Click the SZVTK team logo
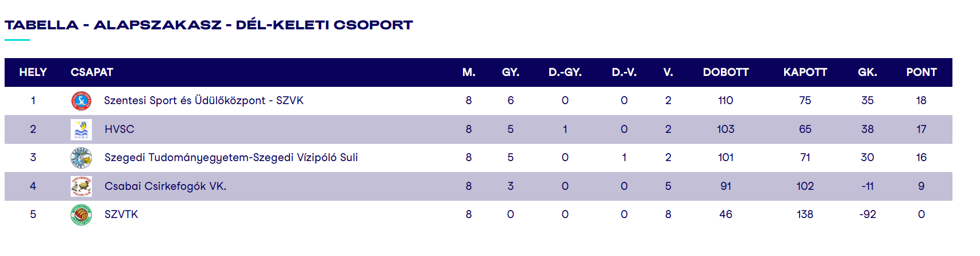Image resolution: width=980 pixels, height=256 pixels. [81, 215]
